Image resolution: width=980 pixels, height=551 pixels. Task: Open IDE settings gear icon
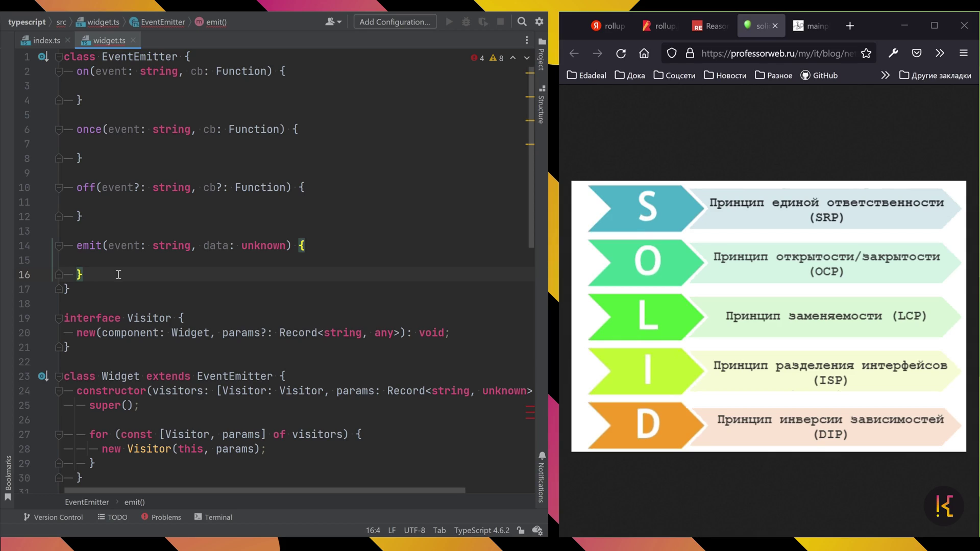[x=539, y=21]
